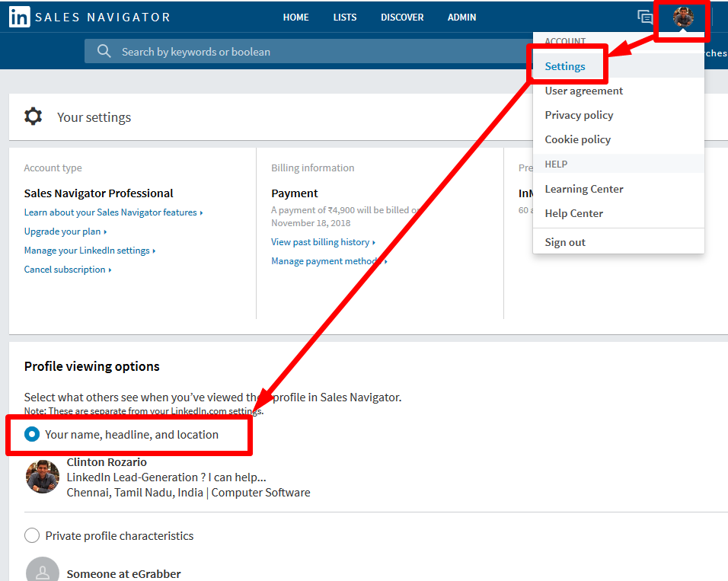Click the 'Billing information' column label
Viewport: 728px width, 581px height.
tap(312, 168)
